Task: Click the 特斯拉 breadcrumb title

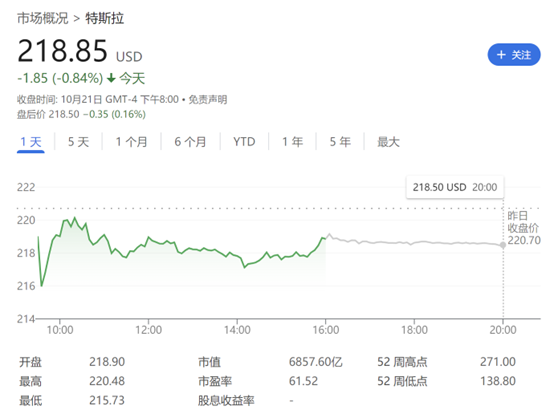Action: pyautogui.click(x=105, y=18)
